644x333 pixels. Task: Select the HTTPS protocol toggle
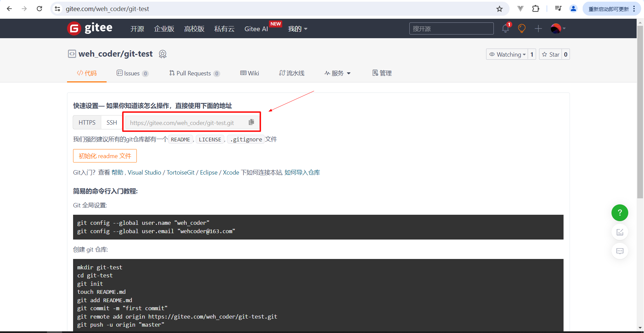[x=87, y=122]
